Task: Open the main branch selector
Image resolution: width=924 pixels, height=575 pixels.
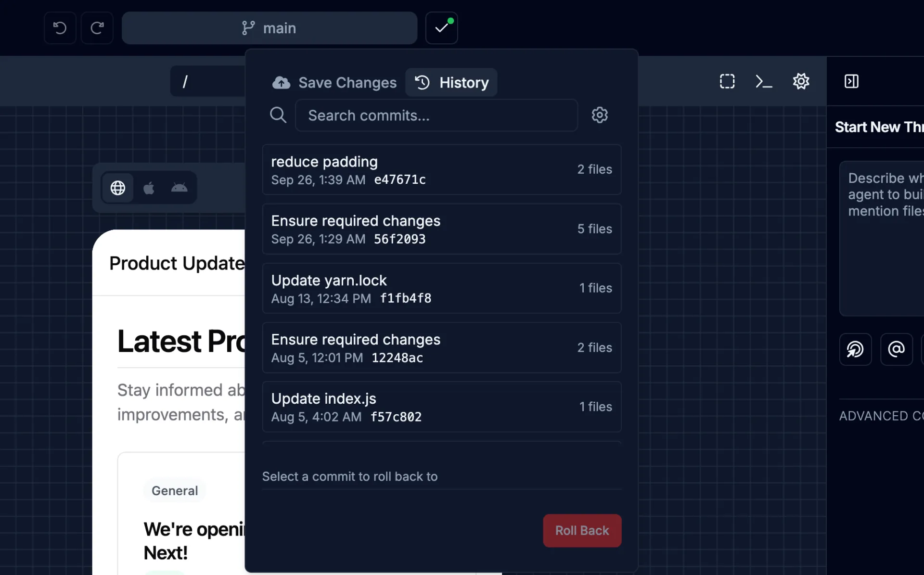Action: (x=269, y=28)
